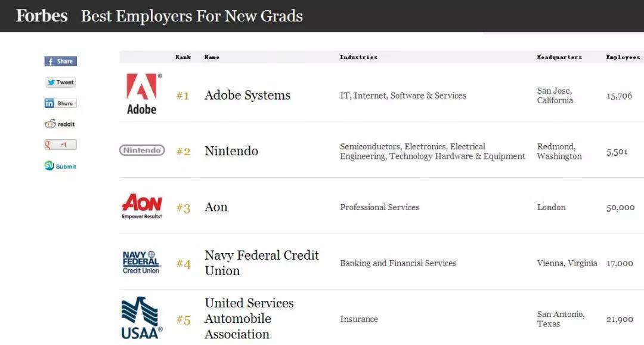Sort by the Rank column header
Viewport: 644px width, 345px height.
(x=183, y=57)
